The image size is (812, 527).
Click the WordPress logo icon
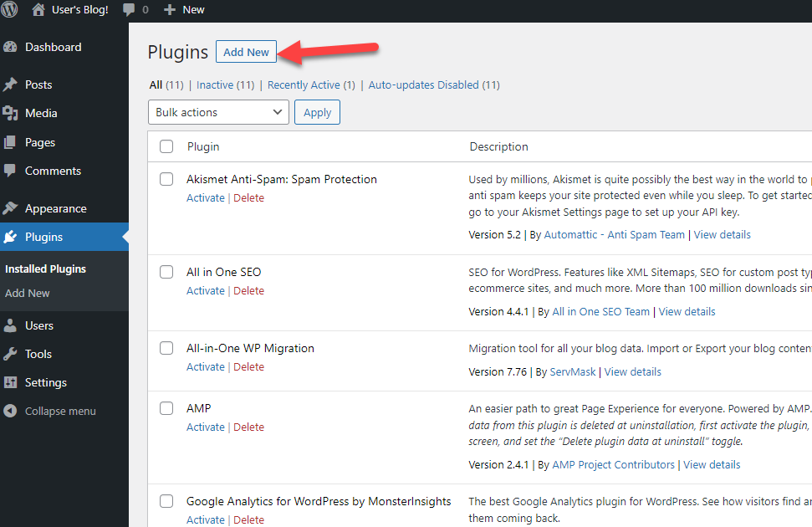click(x=10, y=10)
